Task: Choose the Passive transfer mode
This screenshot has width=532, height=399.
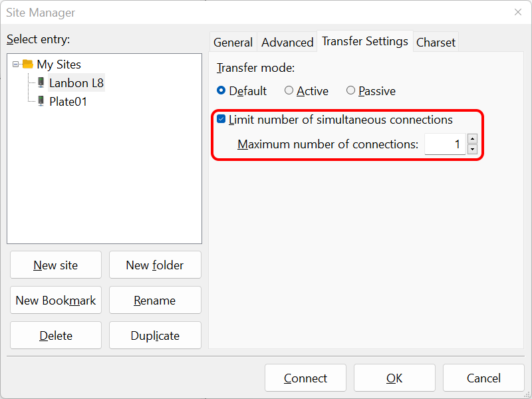Action: tap(350, 90)
